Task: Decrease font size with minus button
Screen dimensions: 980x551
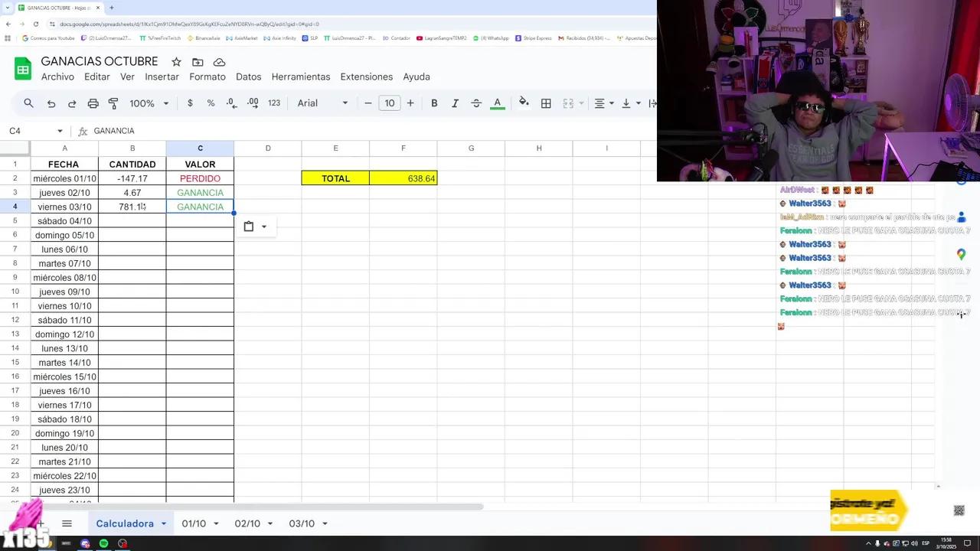Action: pyautogui.click(x=368, y=103)
